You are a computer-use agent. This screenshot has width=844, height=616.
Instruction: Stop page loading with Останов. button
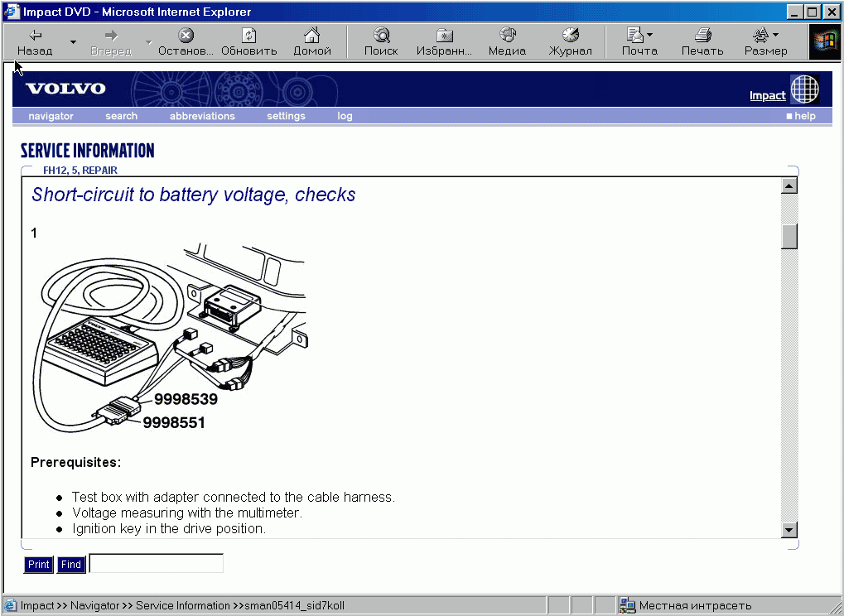coord(186,42)
